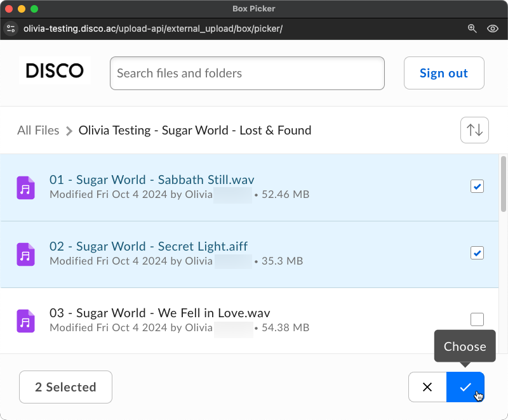The image size is (508, 420).
Task: Check the We Fell in Love.wav checkbox
Action: click(477, 319)
